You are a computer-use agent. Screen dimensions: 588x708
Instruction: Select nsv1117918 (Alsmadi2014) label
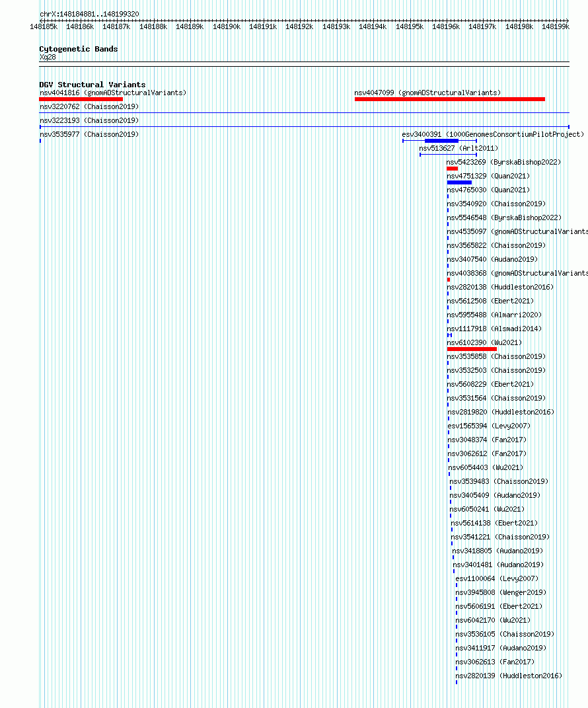tap(494, 329)
